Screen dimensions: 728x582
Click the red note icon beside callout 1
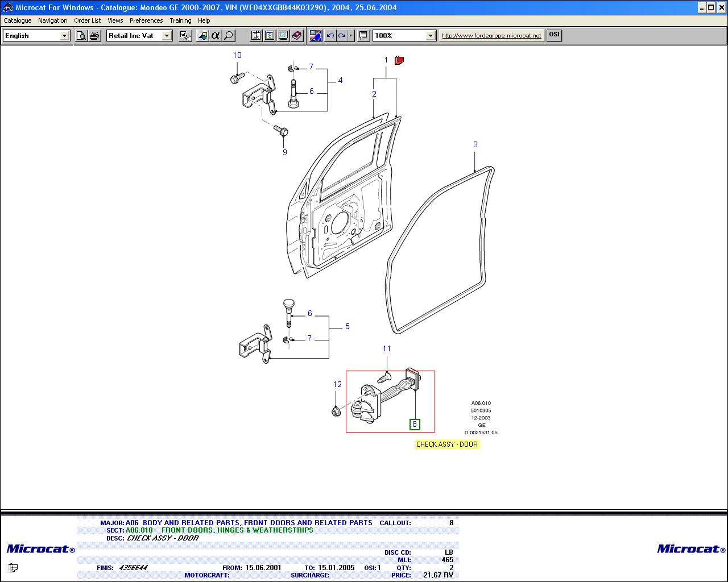[x=399, y=60]
